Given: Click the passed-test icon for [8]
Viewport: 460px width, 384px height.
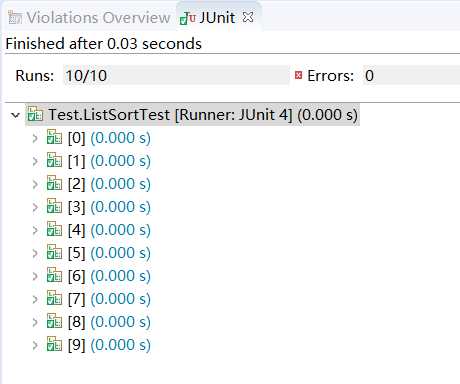Looking at the screenshot, I should (54, 321).
